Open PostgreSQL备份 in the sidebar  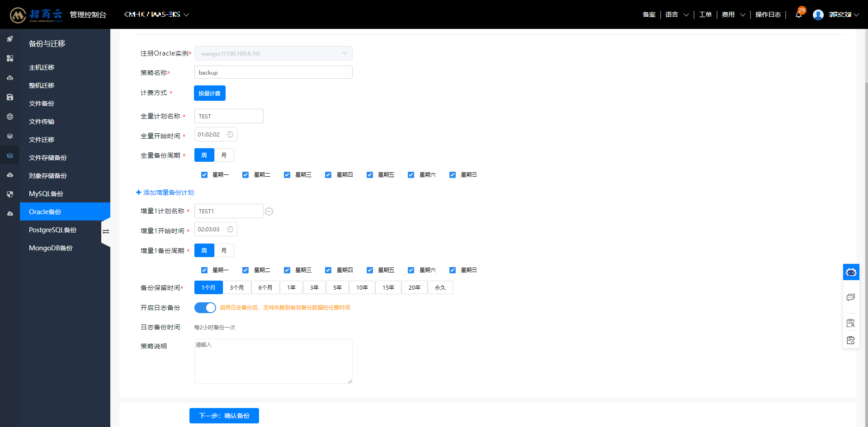coord(61,230)
